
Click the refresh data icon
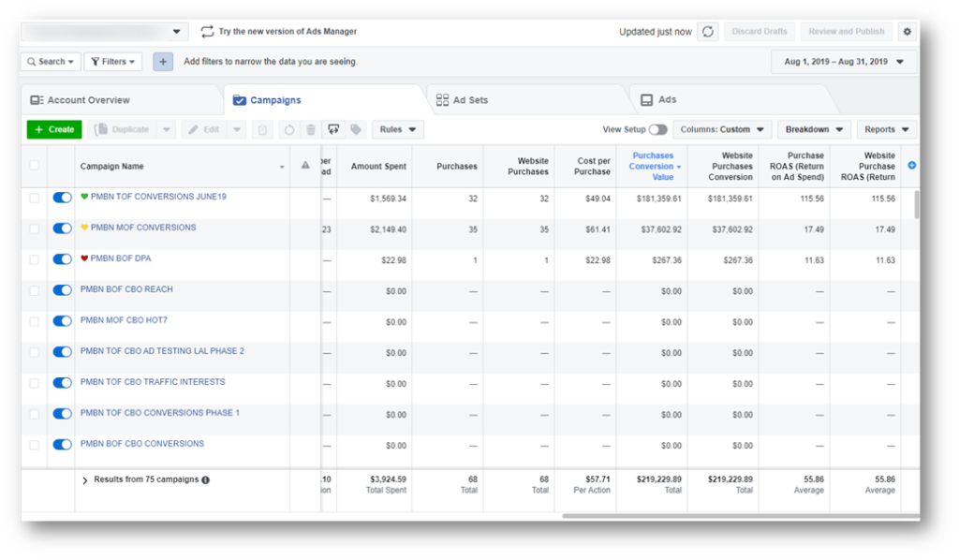(708, 31)
